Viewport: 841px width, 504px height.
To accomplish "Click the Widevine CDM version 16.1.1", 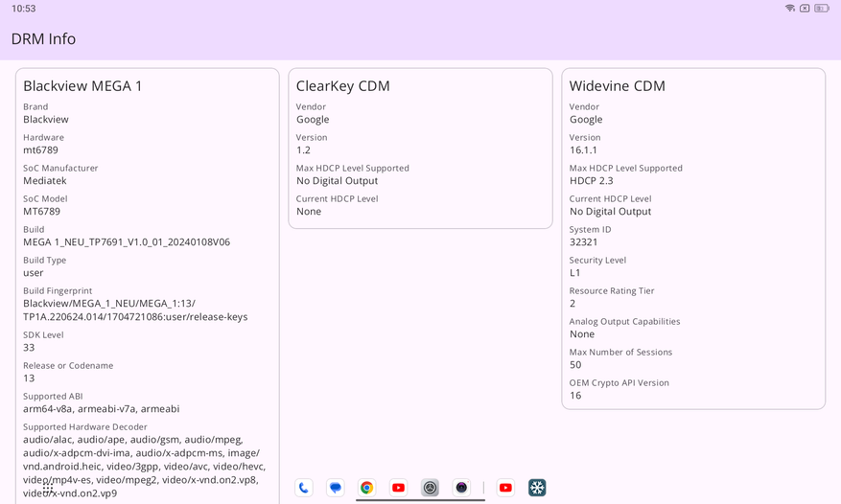I will pos(584,150).
